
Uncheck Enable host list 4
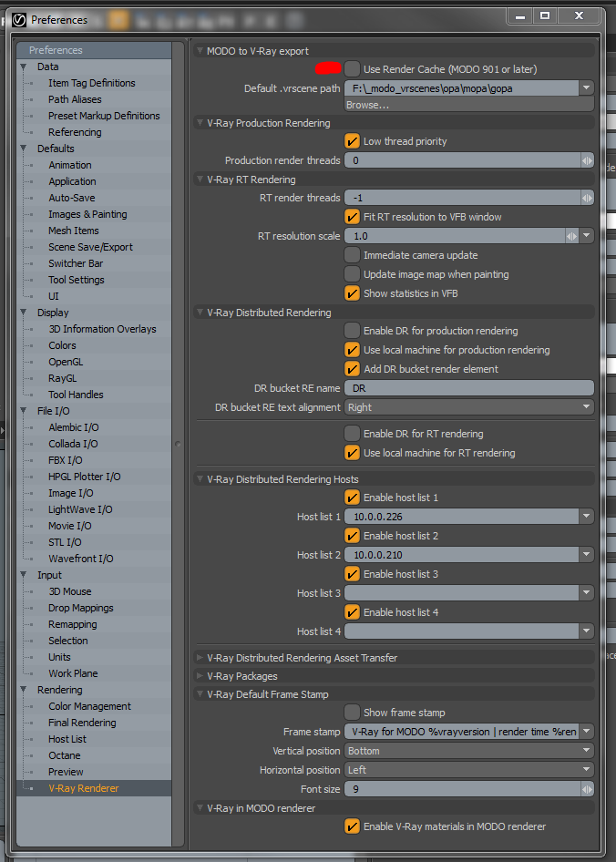352,611
